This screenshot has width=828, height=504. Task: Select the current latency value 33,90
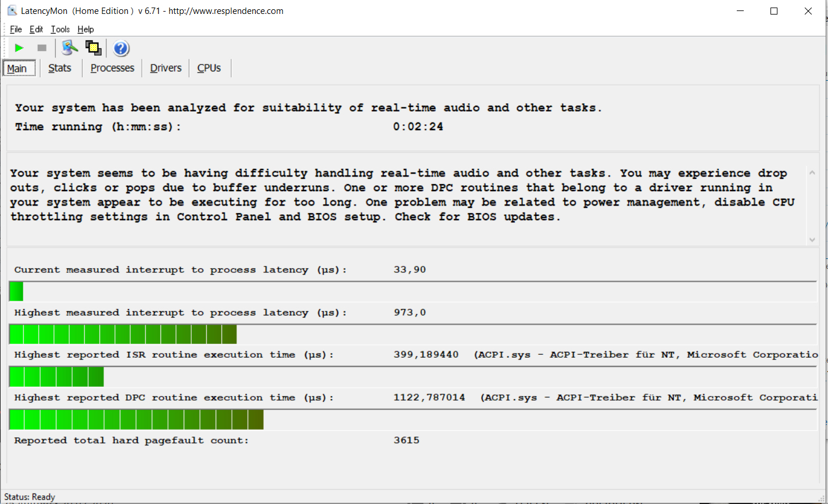(x=410, y=269)
